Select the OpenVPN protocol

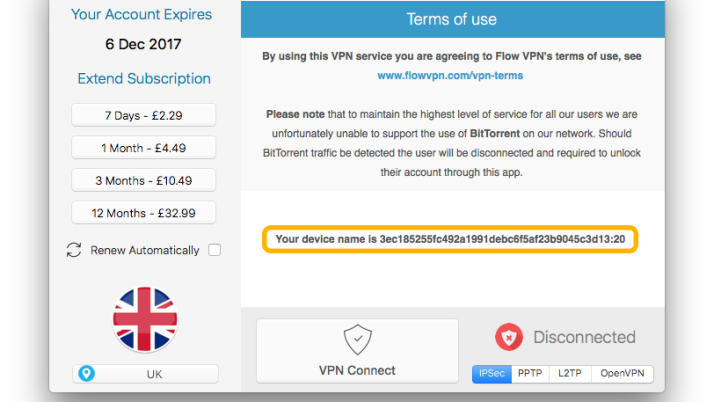coord(623,374)
